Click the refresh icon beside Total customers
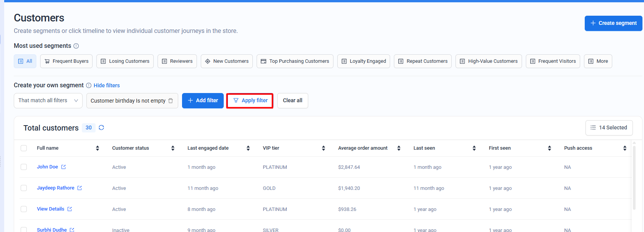Viewport: 644px width, 232px height. 101,127
